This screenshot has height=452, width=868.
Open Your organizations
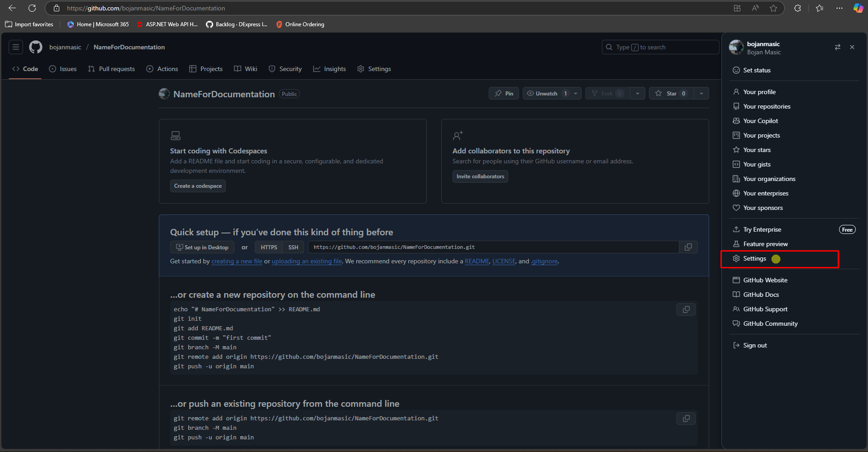(x=794, y=179)
